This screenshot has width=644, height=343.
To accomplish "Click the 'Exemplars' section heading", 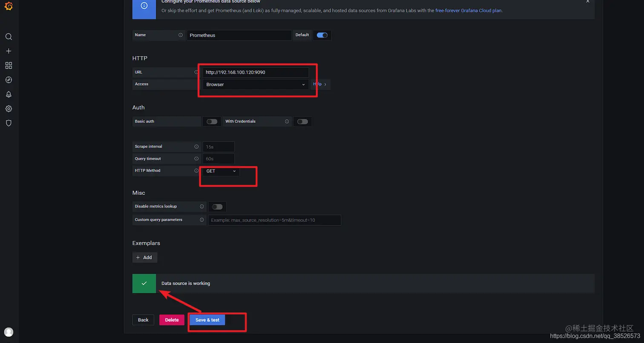I will pos(146,243).
